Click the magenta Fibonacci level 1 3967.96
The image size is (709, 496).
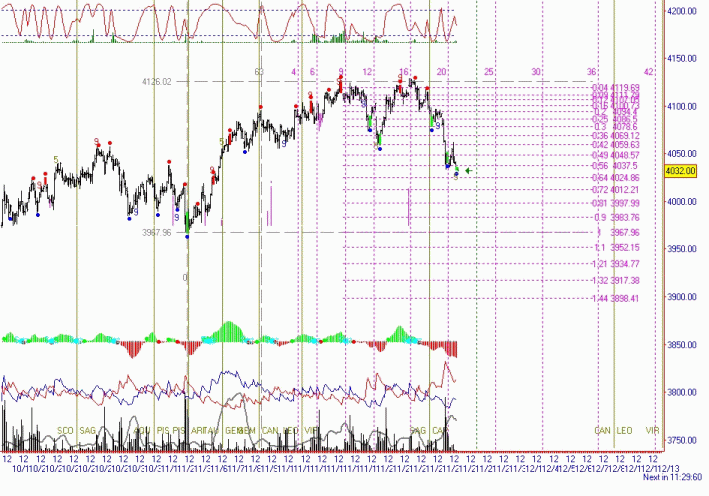tap(619, 233)
